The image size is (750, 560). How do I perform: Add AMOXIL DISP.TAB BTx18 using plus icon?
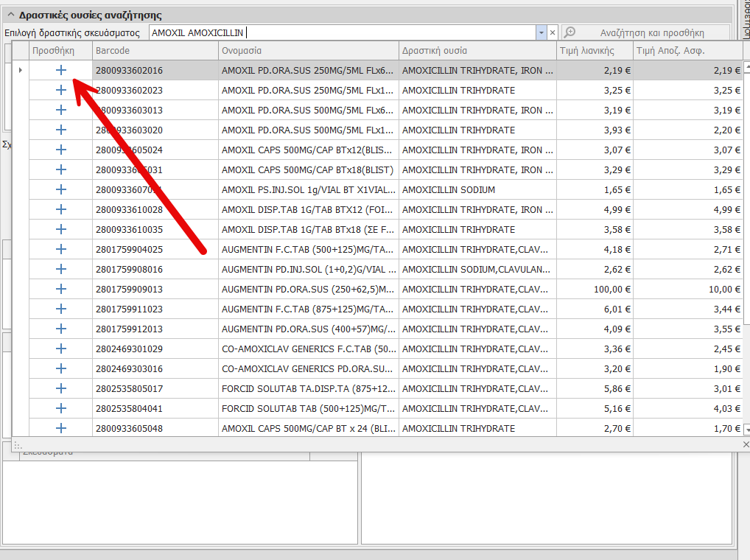[61, 229]
